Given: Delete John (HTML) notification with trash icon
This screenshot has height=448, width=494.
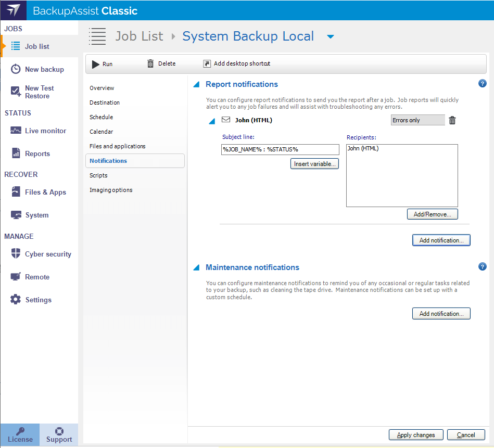Looking at the screenshot, I should click(452, 120).
